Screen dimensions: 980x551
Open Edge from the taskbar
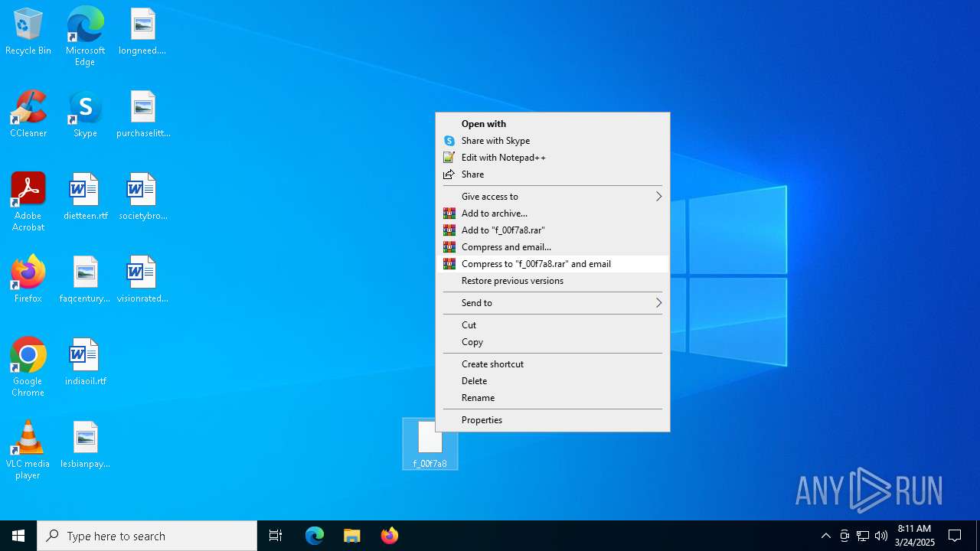pos(315,536)
